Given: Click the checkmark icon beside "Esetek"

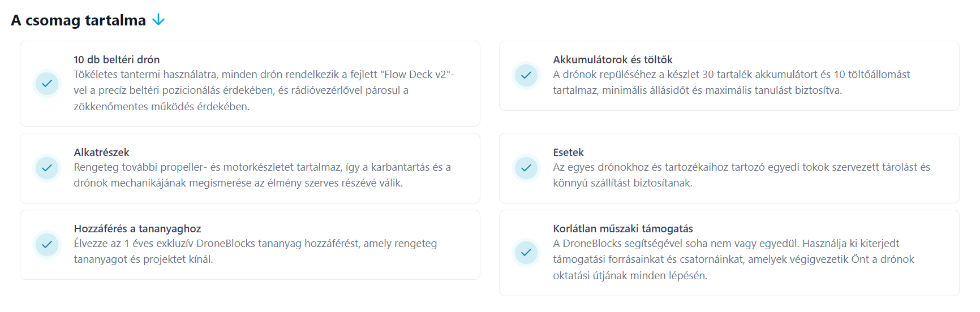Looking at the screenshot, I should [x=526, y=168].
